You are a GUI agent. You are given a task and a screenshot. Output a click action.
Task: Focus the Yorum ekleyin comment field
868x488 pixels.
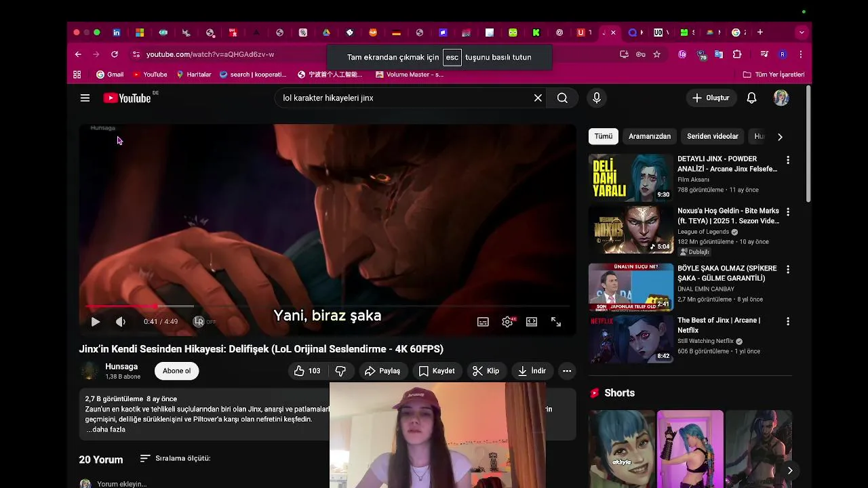[x=122, y=484]
